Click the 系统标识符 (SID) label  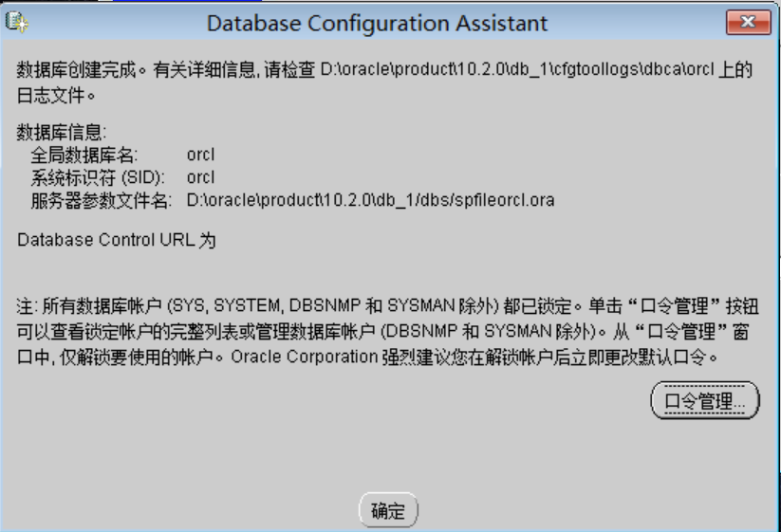98,177
